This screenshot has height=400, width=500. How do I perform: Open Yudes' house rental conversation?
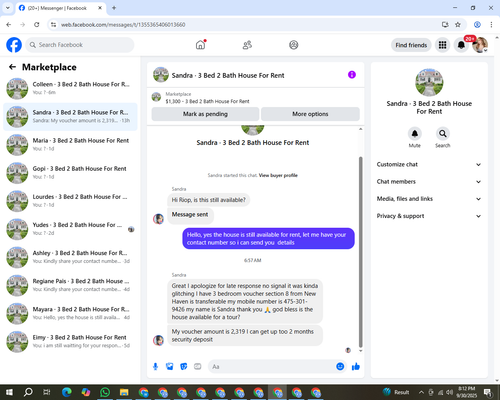[x=70, y=229]
